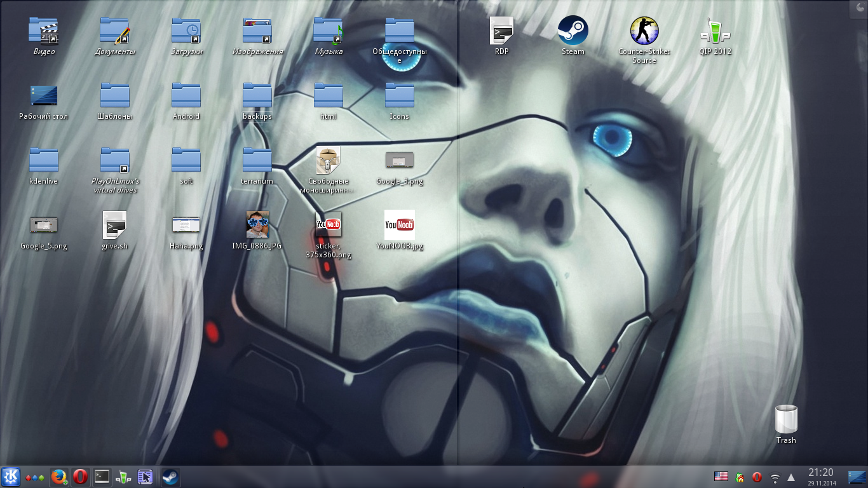
Task: Select the Google_3.png file
Action: [x=400, y=160]
